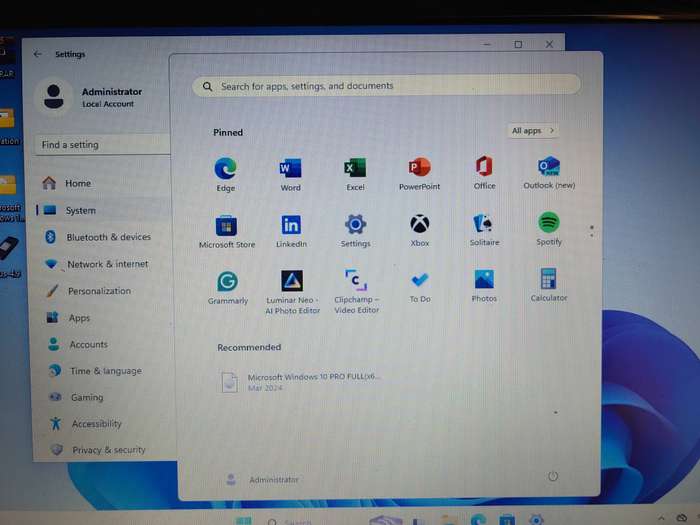Image resolution: width=700 pixels, height=525 pixels.
Task: Click the power button in Start menu
Action: tap(553, 476)
